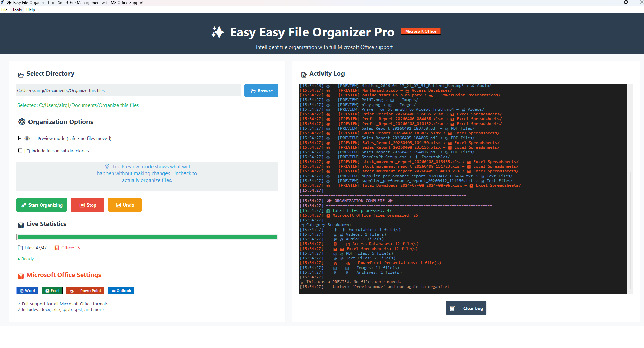Screen dimensions: 644x348
Task: Click the green progress bar under Live Statistics
Action: coord(147,237)
